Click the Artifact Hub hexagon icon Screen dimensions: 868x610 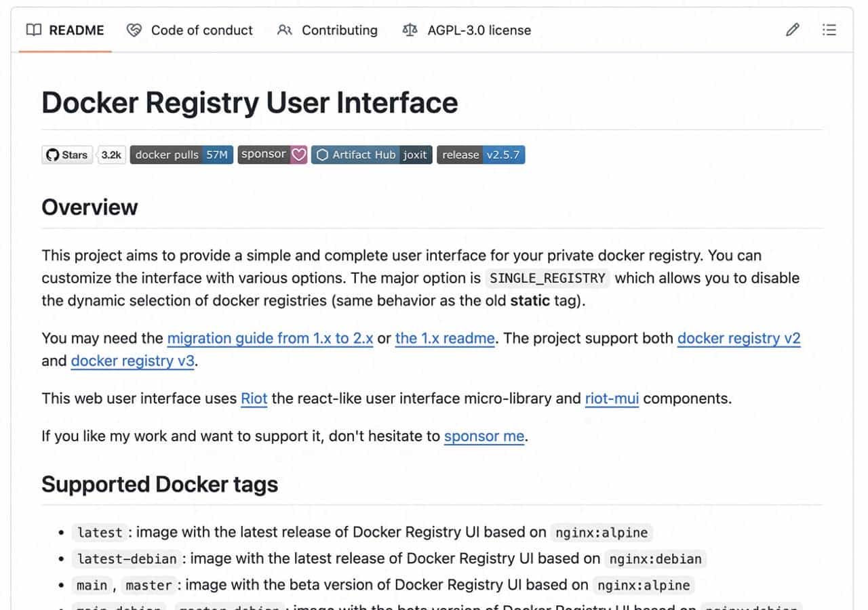321,155
